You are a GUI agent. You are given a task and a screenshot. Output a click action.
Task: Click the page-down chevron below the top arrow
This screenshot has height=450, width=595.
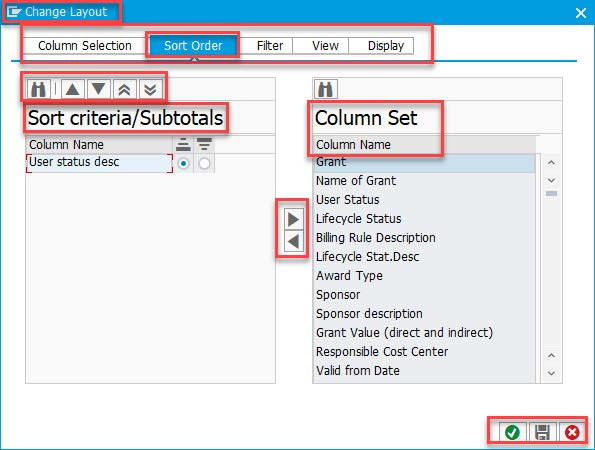click(551, 180)
